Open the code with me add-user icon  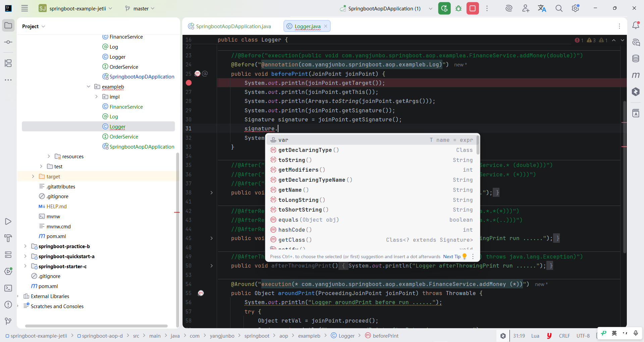pyautogui.click(x=526, y=8)
